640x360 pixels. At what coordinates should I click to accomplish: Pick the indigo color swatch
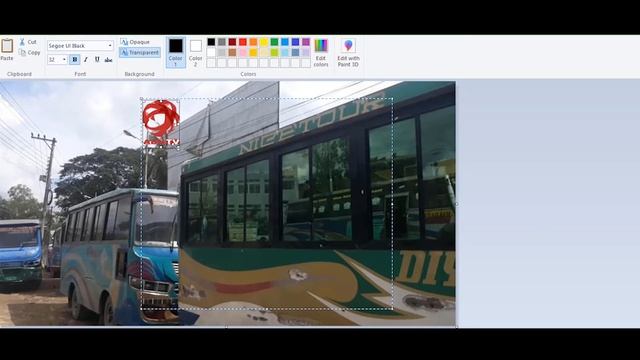click(295, 42)
